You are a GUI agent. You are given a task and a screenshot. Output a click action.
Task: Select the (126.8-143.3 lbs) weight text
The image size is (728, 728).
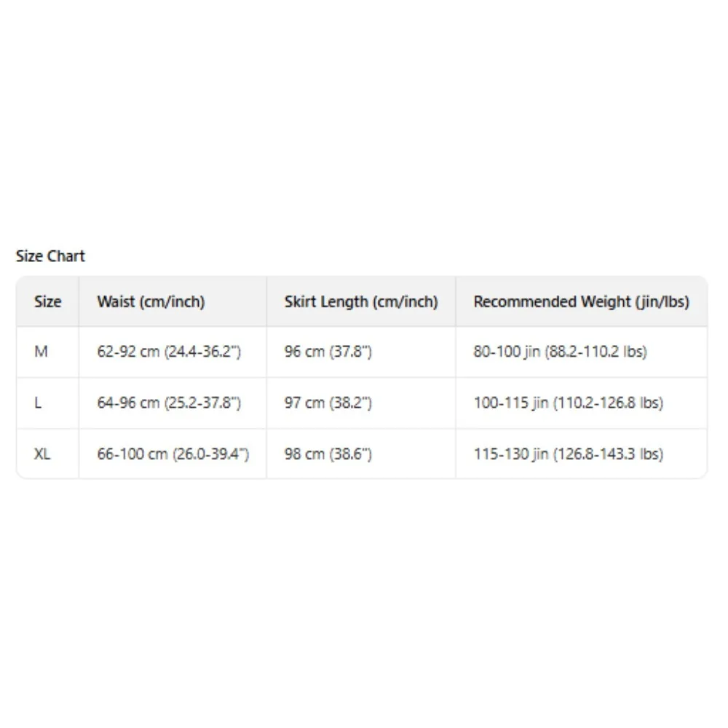[x=609, y=454]
